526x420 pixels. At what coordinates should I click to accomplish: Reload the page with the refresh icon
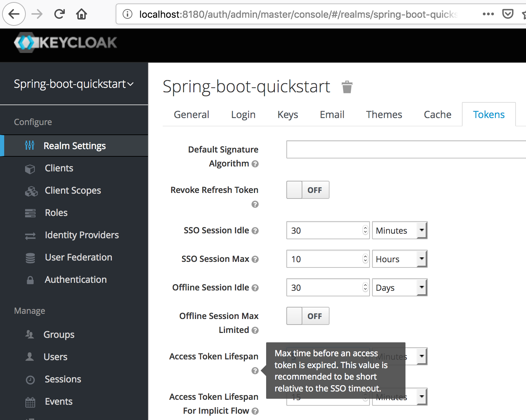click(x=60, y=14)
